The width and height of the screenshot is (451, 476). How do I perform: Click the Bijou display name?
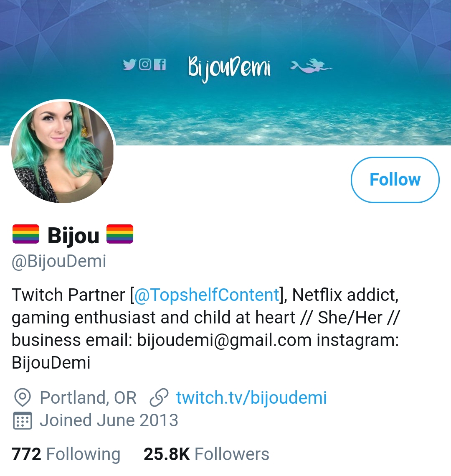[x=73, y=235]
